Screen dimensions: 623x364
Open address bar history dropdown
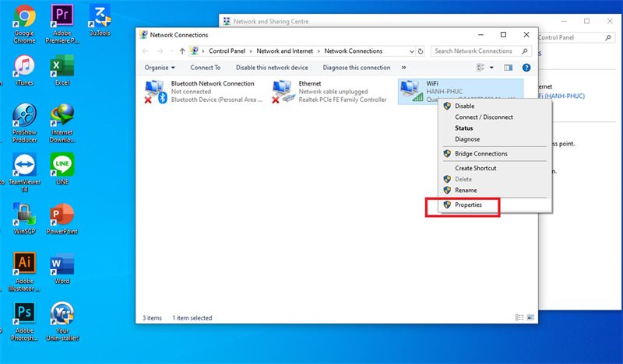point(412,51)
